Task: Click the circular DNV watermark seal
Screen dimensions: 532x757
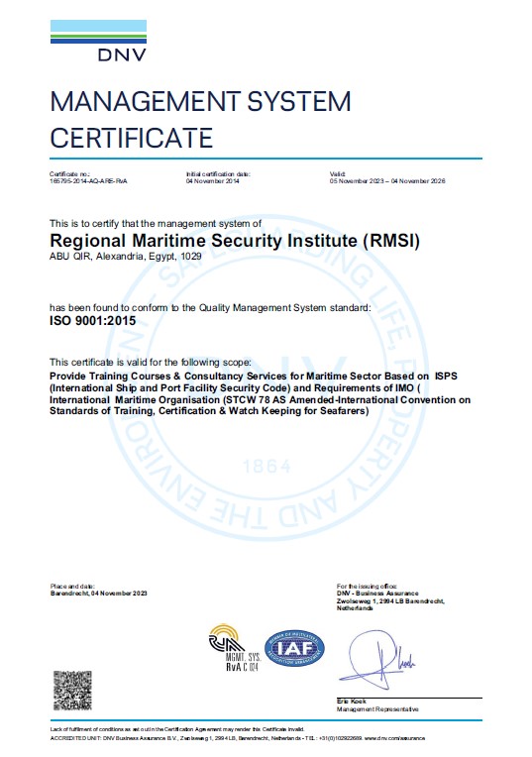Action: click(266, 377)
